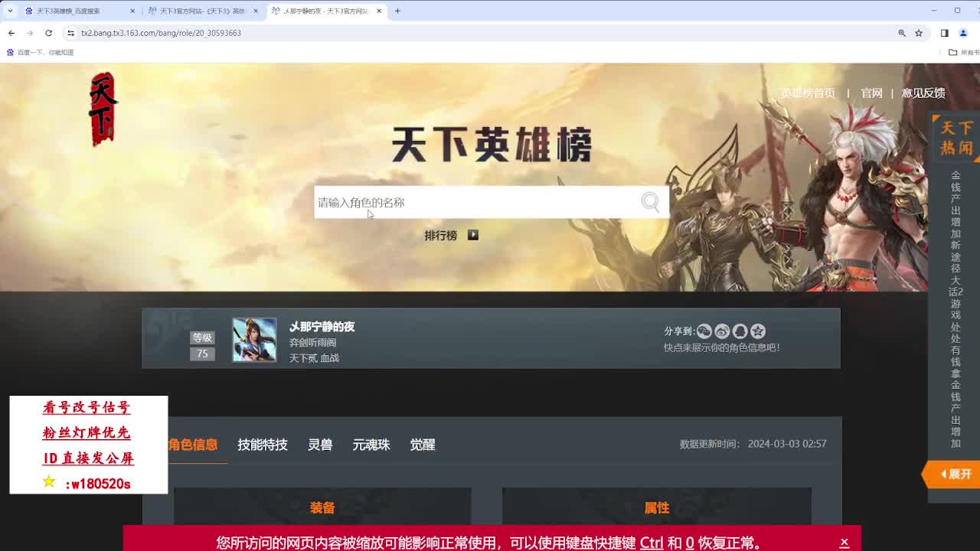This screenshot has width=980, height=551.
Task: Reload the page with refresh icon
Action: [48, 33]
